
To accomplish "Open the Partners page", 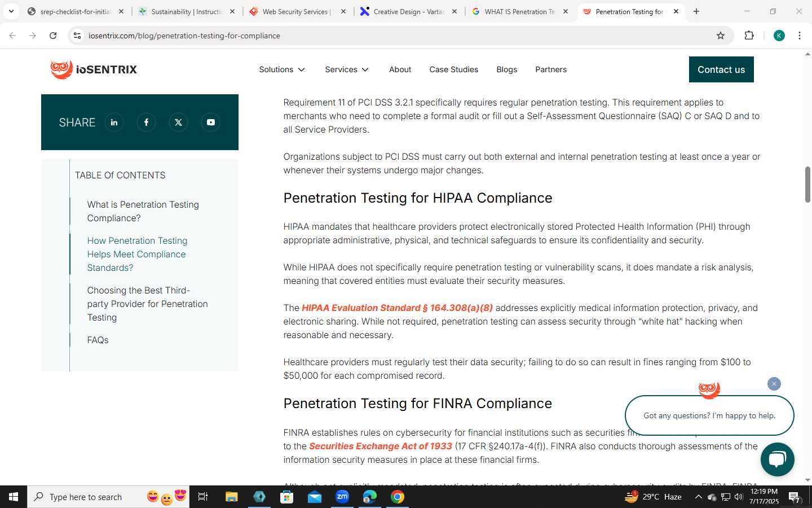I will (x=550, y=69).
